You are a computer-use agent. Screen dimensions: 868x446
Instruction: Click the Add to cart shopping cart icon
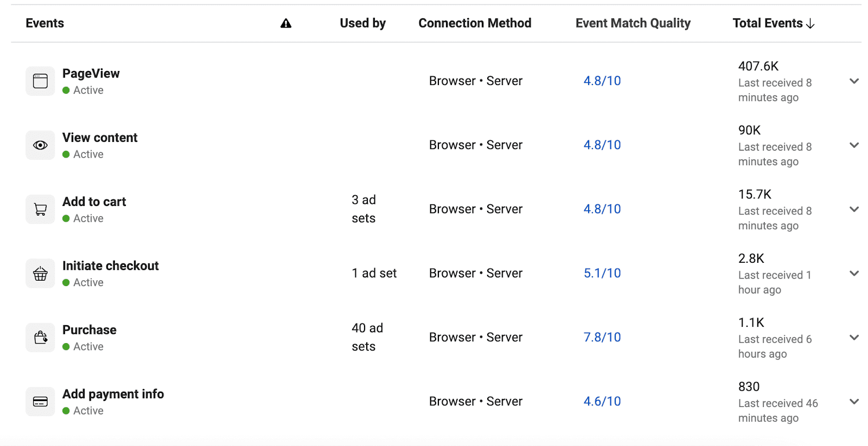tap(40, 209)
